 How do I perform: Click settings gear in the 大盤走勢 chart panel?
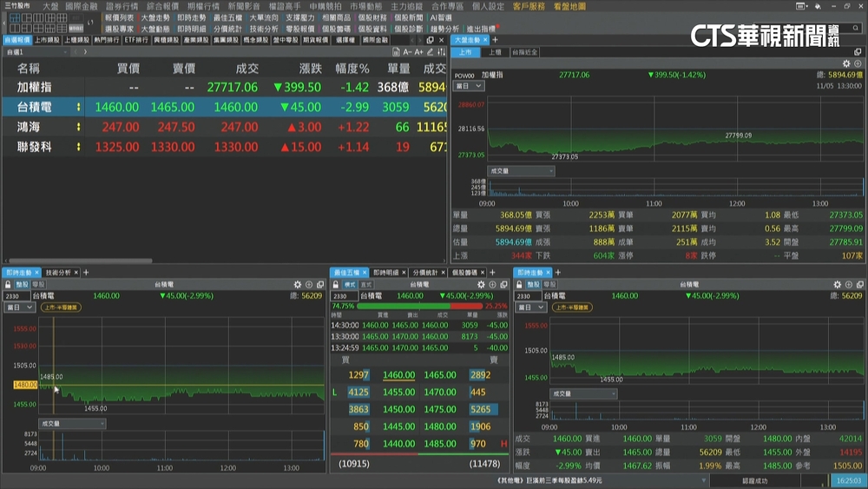tap(847, 63)
